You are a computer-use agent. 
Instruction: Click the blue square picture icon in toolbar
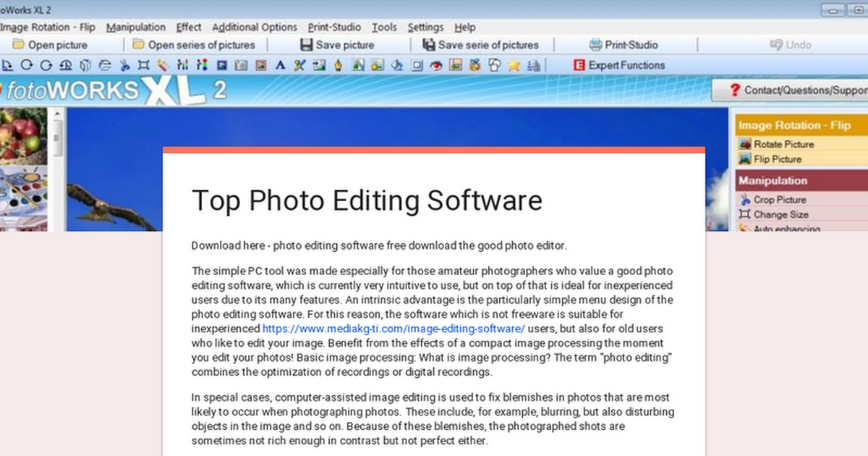[221, 65]
